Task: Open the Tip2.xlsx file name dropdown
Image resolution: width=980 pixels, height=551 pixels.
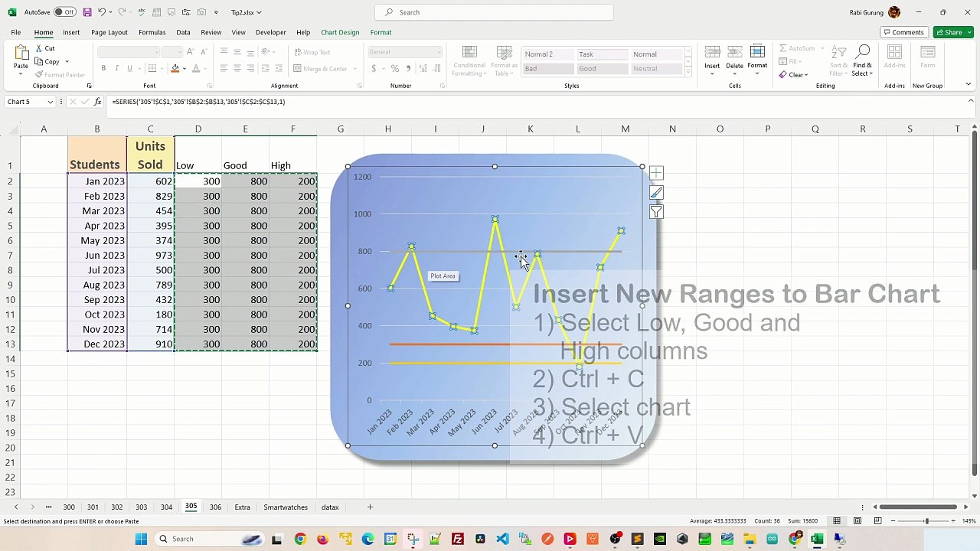Action: click(259, 12)
